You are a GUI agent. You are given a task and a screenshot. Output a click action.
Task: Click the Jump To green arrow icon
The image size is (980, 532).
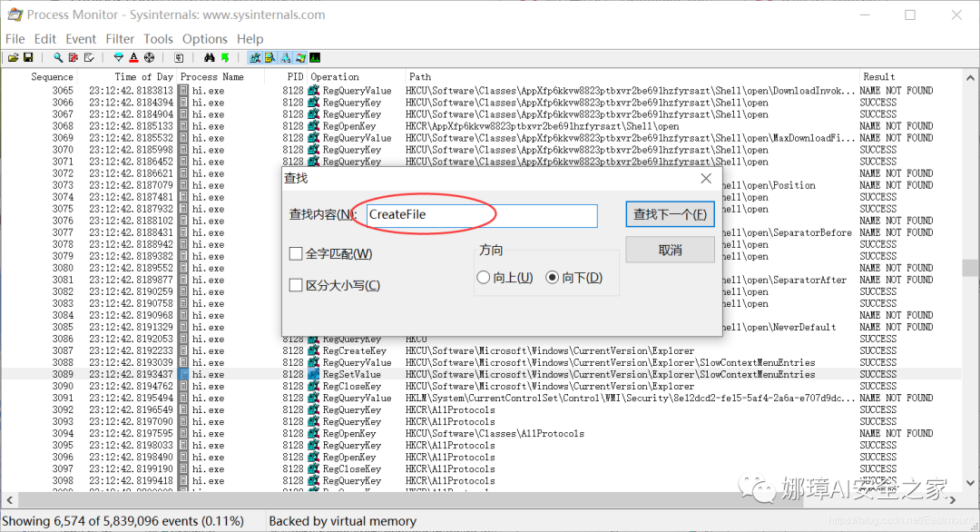click(x=226, y=57)
